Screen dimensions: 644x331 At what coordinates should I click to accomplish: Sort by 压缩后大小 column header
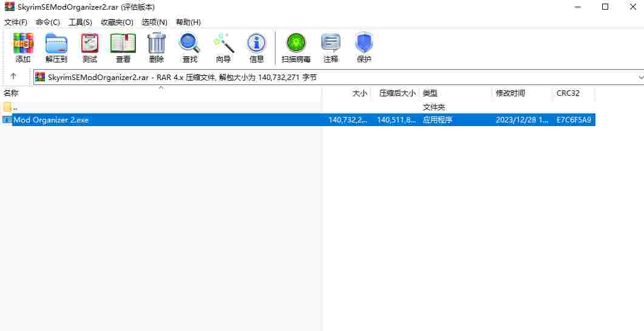pos(398,93)
